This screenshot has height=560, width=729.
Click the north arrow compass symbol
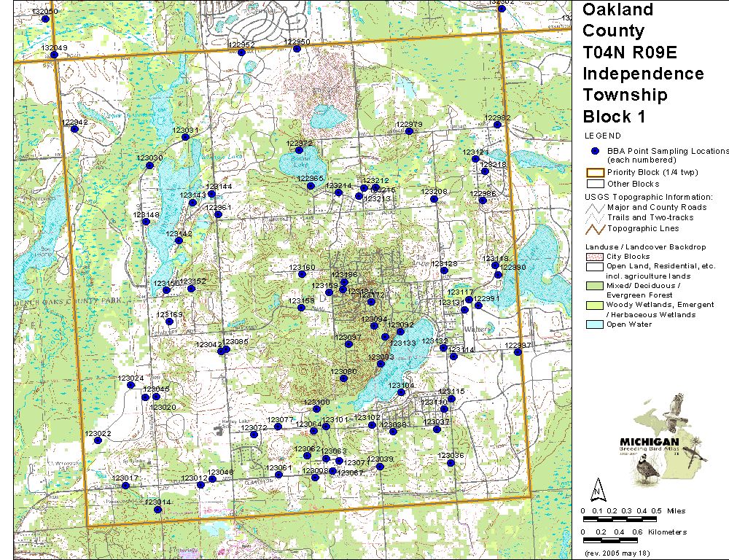tap(597, 488)
